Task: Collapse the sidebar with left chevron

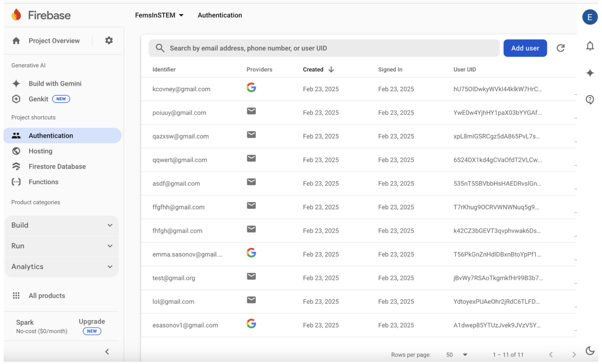Action: pos(107,351)
